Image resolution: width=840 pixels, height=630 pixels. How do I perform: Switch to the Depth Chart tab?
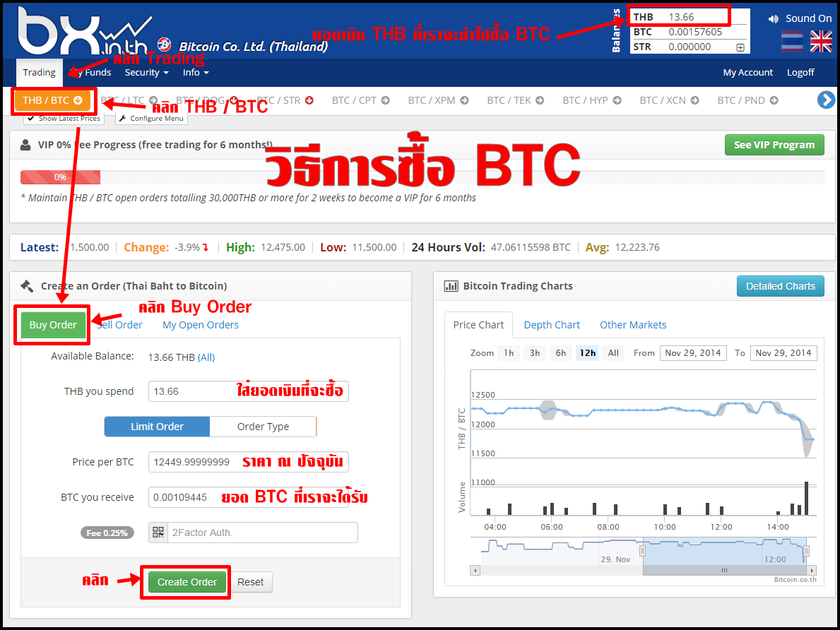(x=552, y=325)
